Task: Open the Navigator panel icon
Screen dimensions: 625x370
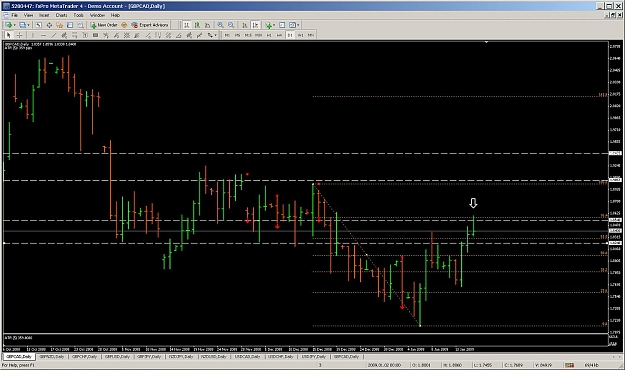Action: (59, 25)
